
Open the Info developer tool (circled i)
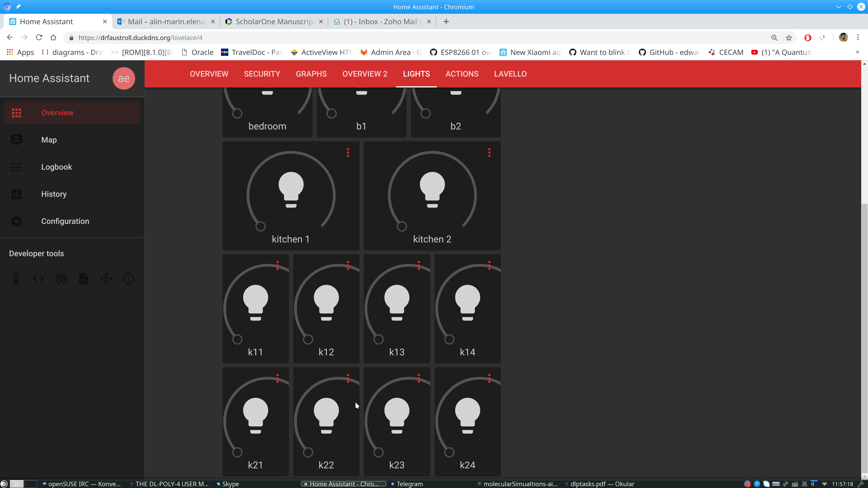[x=129, y=279]
